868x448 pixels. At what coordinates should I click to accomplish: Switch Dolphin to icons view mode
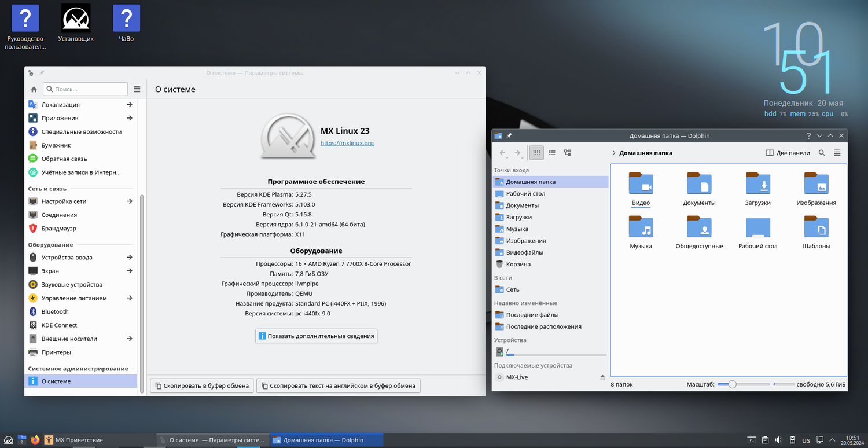[x=536, y=153]
